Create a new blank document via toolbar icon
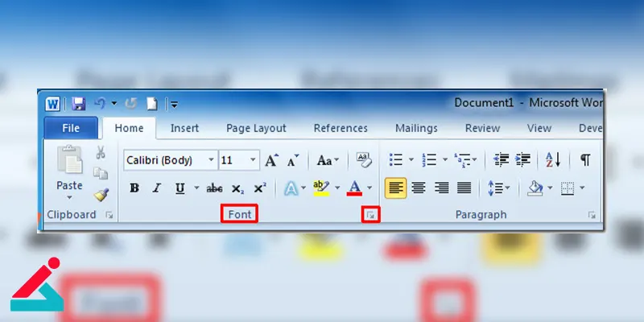644x322 pixels. [152, 104]
